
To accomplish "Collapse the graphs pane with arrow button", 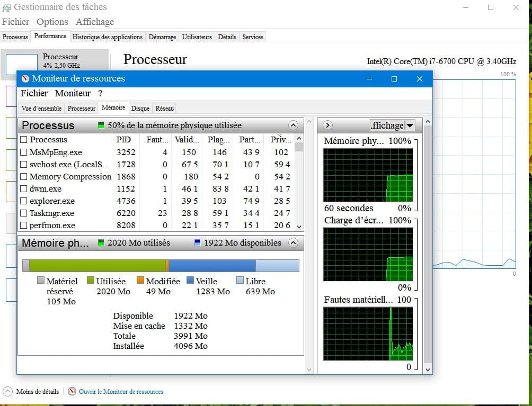I will [x=327, y=125].
